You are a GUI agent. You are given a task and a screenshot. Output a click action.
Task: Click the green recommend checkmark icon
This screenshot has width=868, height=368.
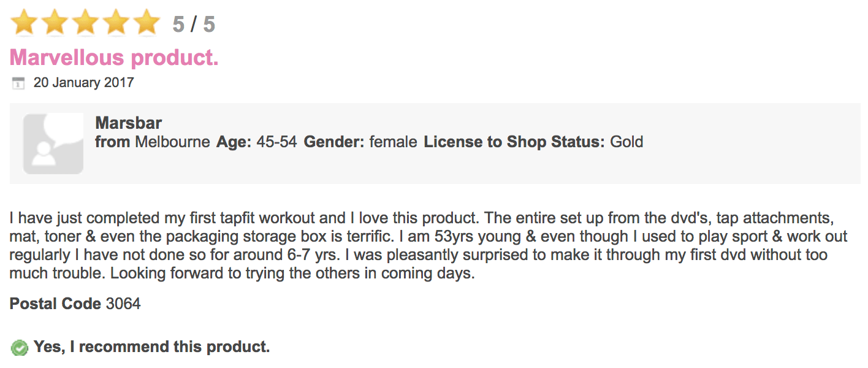pyautogui.click(x=20, y=348)
